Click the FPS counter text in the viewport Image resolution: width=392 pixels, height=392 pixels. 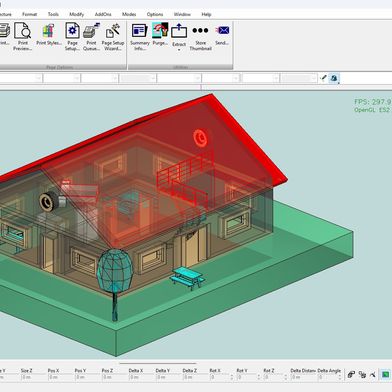(373, 102)
